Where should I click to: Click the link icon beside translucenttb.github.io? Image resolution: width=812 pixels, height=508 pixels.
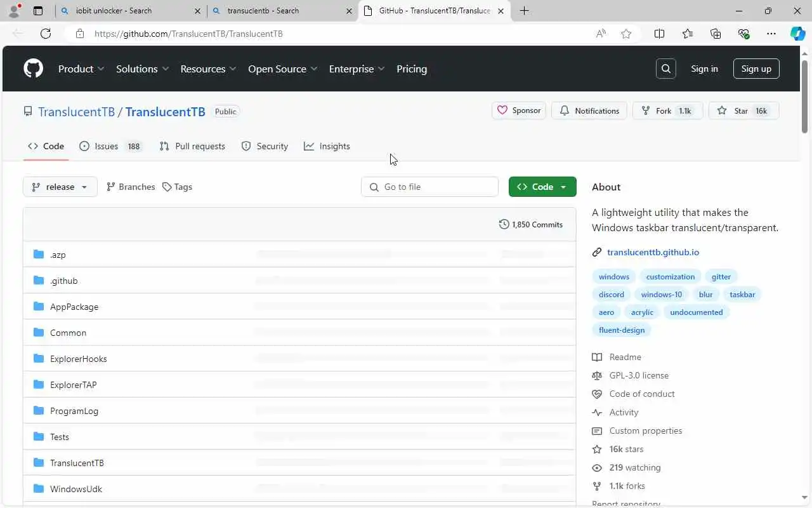point(596,252)
